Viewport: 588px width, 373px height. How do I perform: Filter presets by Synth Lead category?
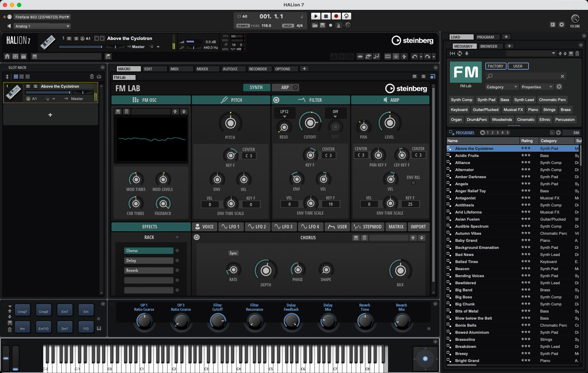(x=524, y=100)
